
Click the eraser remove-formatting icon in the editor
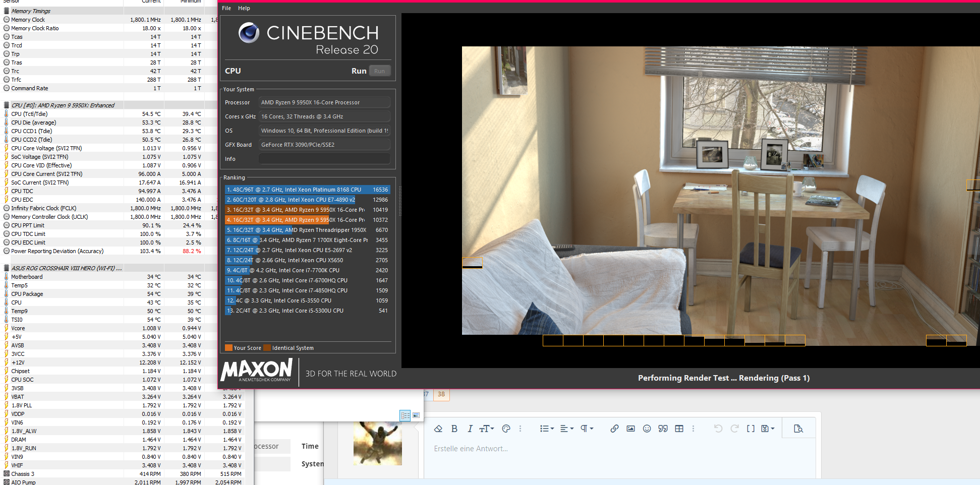click(x=438, y=429)
